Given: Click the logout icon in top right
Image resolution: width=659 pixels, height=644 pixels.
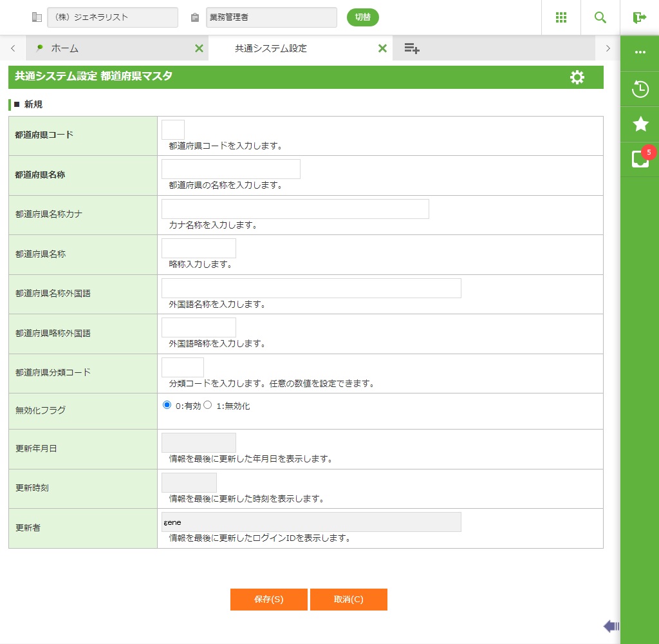Looking at the screenshot, I should tap(639, 17).
